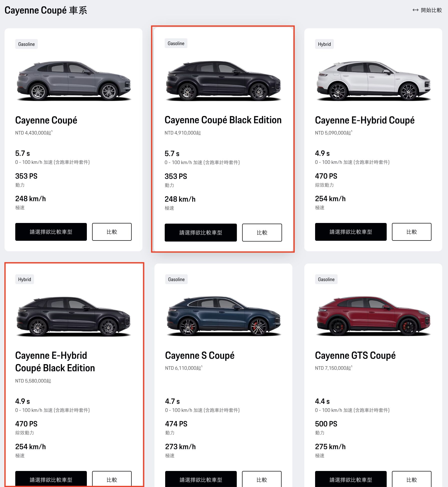Click 請選擇欲比較車型 under Cayenne Coupé
The image size is (448, 487).
tap(51, 232)
